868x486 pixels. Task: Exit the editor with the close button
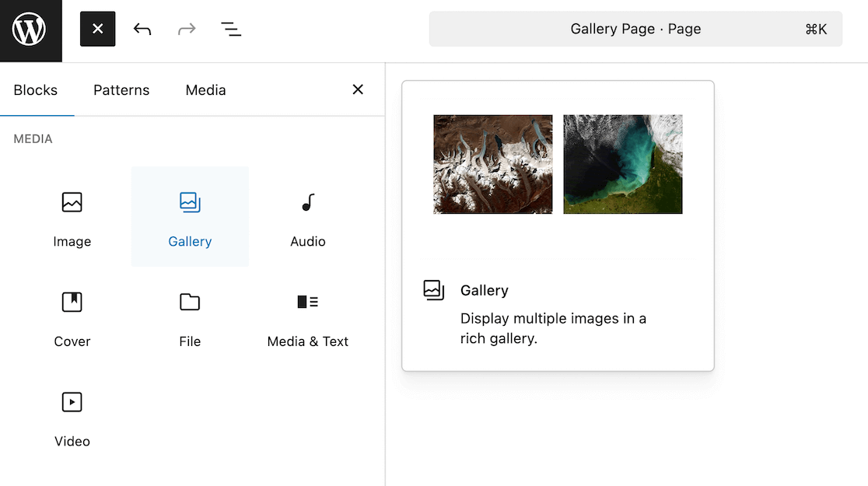click(97, 29)
